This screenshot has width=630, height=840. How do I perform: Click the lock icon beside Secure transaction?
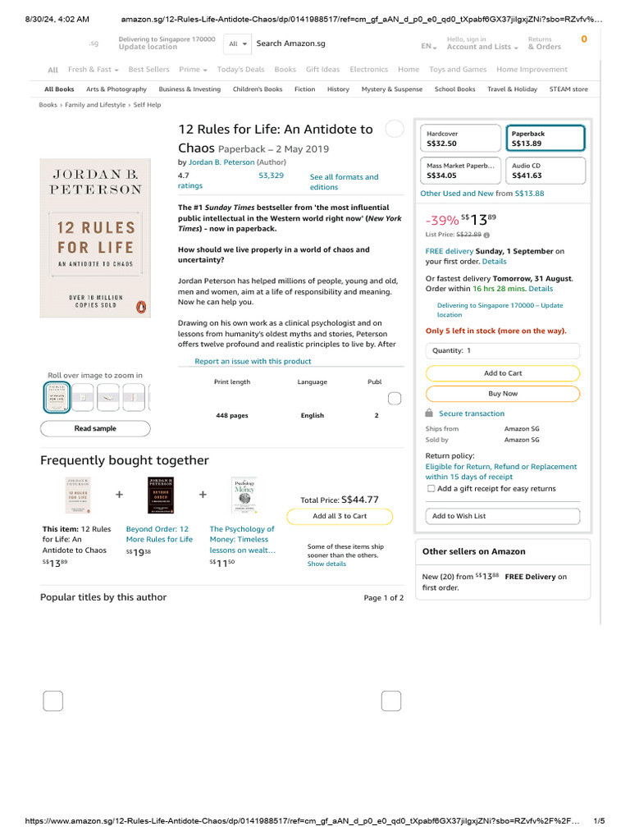(x=428, y=413)
